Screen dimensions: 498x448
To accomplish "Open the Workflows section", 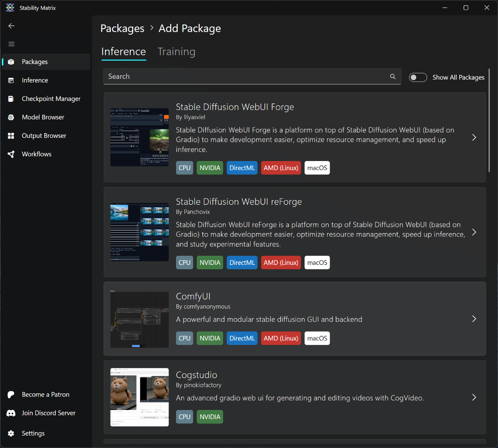I will pos(36,154).
